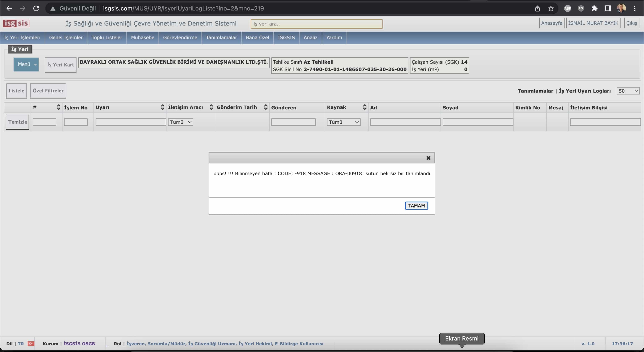This screenshot has width=644, height=352.
Task: Click the Turkish flag language icon
Action: [31, 343]
